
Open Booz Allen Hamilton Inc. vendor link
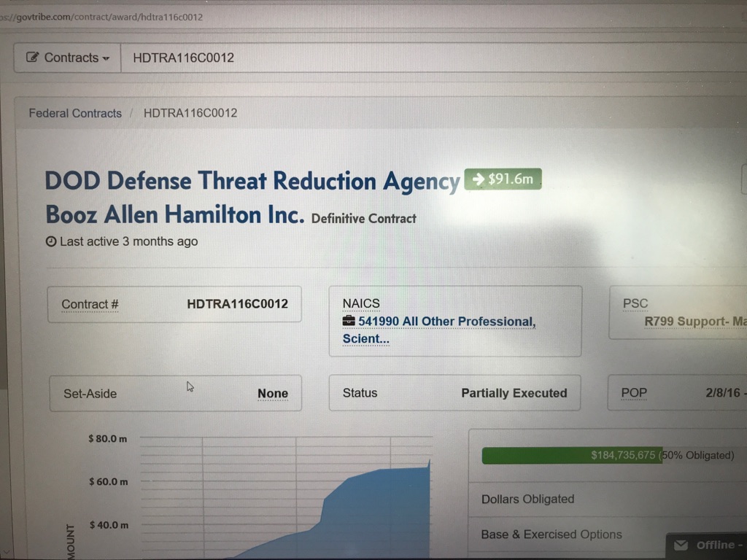coord(174,214)
